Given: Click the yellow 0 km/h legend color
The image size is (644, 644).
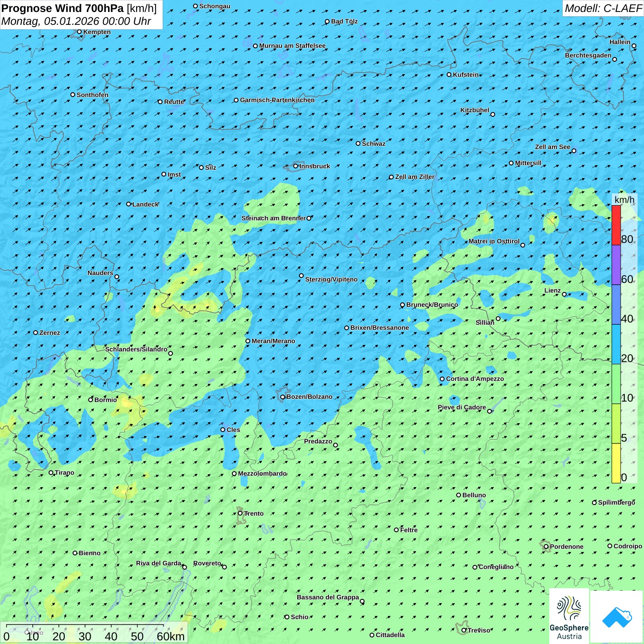Looking at the screenshot, I should [x=616, y=463].
